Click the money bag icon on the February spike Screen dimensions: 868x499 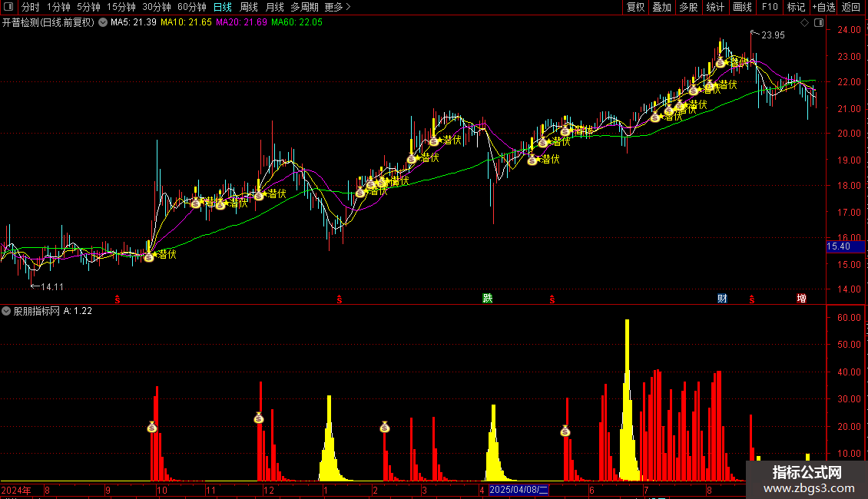385,427
